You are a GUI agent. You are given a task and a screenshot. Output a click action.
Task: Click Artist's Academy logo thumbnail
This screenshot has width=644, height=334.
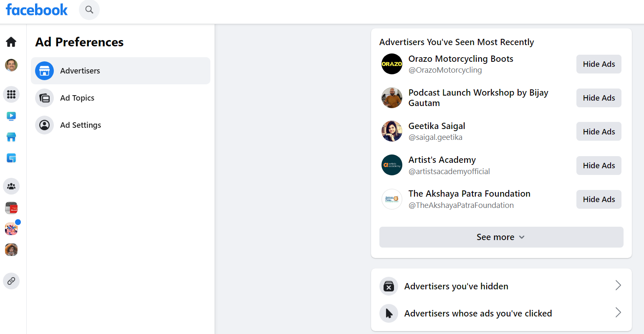(392, 165)
